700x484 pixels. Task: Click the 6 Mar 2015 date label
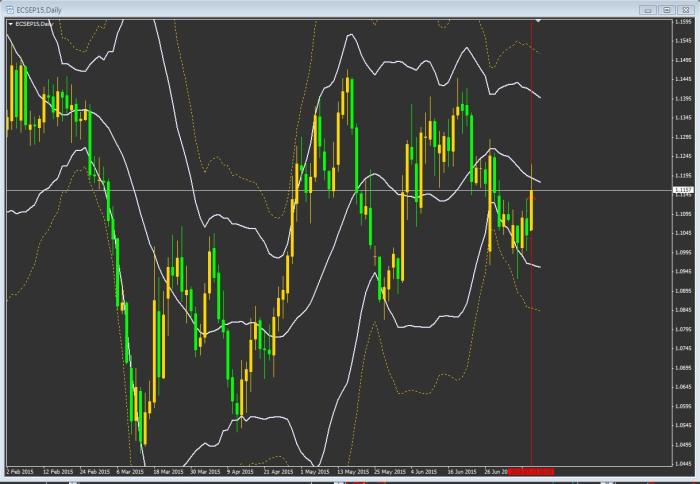[x=130, y=471]
